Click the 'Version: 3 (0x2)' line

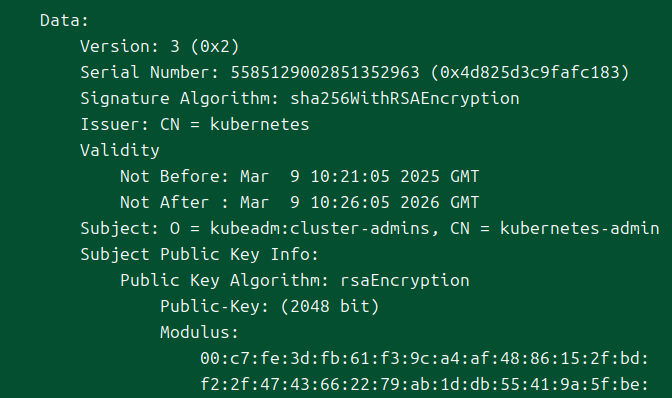click(x=159, y=46)
